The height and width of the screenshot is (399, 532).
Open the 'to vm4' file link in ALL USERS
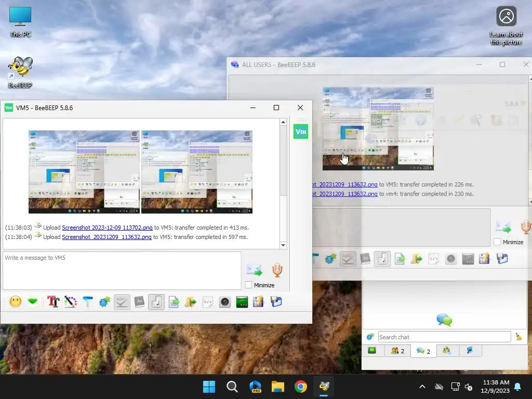pos(345,194)
